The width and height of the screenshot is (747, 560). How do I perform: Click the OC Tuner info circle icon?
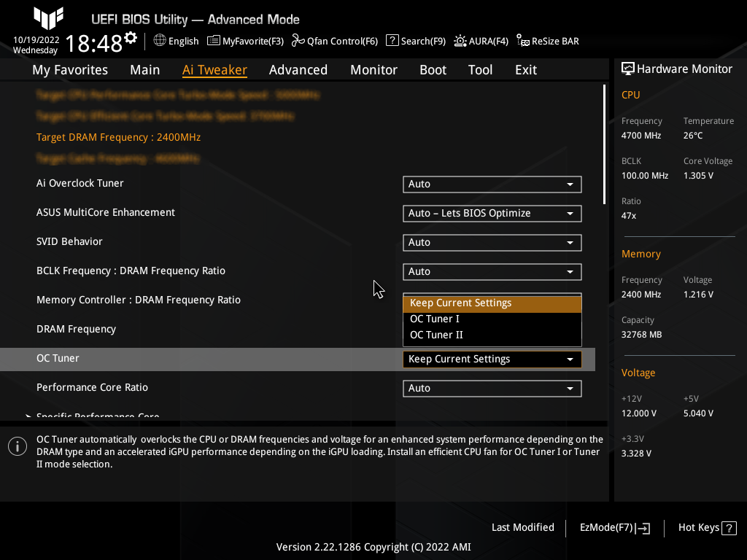(18, 446)
